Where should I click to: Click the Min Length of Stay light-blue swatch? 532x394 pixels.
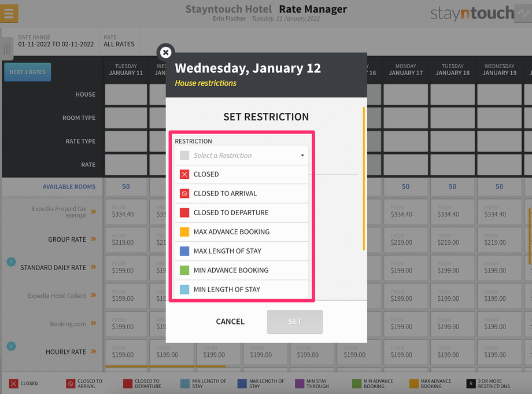pos(184,289)
